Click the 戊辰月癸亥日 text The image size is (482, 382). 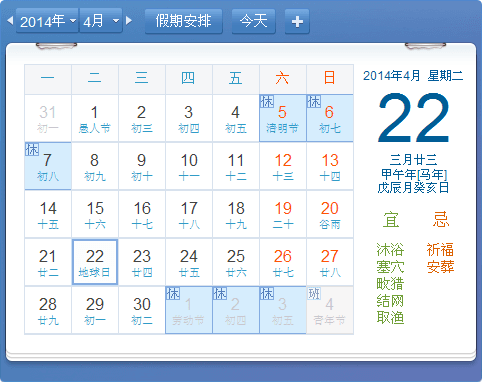pyautogui.click(x=413, y=188)
